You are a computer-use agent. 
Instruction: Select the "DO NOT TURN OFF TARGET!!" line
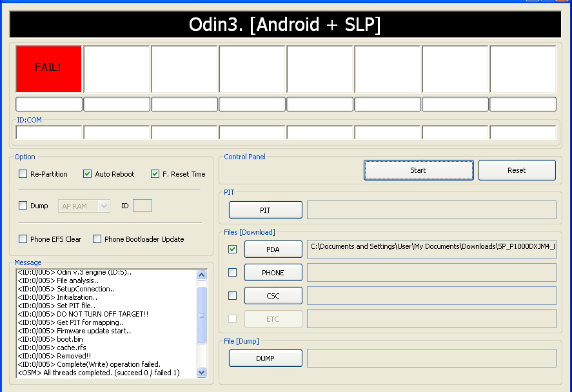(x=83, y=314)
